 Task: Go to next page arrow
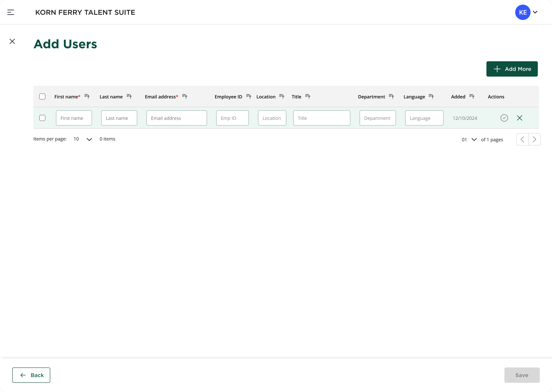(x=534, y=140)
